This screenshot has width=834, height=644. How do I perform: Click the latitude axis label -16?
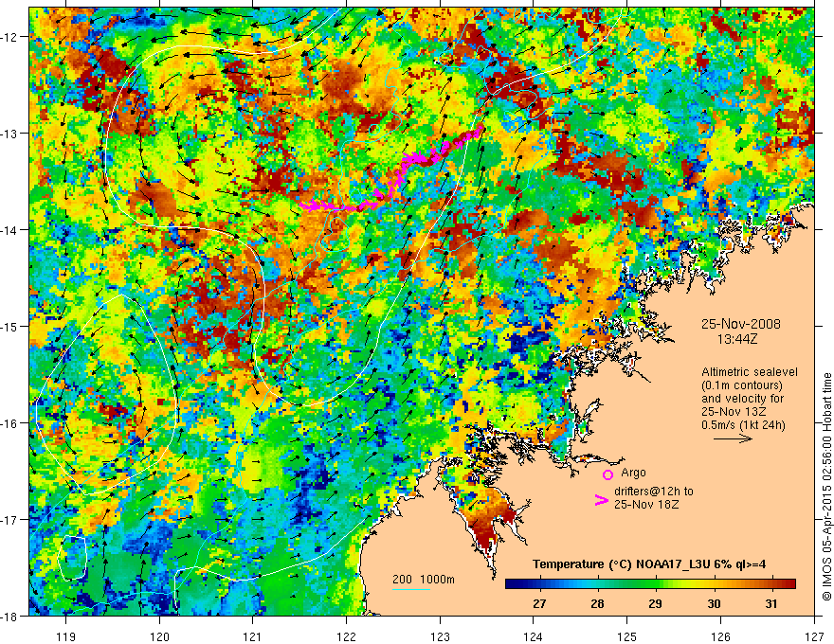(x=9, y=423)
